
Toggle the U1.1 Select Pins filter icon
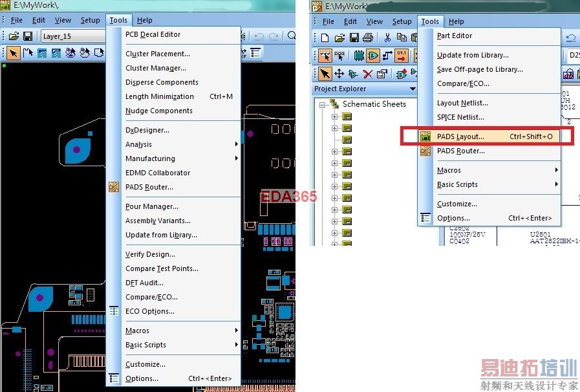[402, 56]
